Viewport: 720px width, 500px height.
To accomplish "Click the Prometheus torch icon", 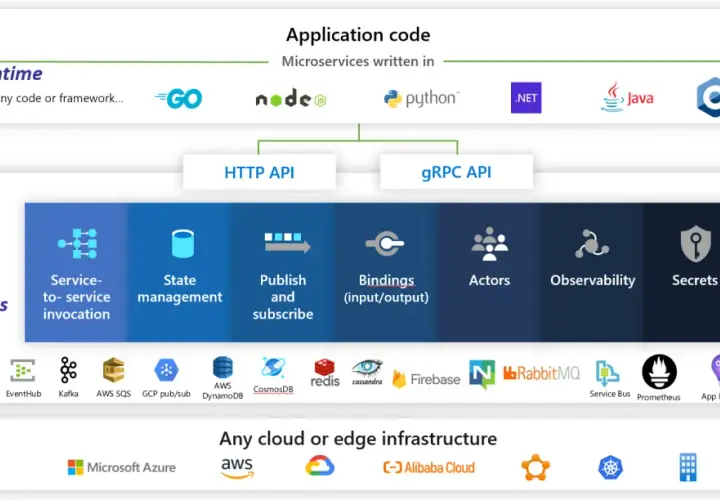I will pyautogui.click(x=659, y=371).
